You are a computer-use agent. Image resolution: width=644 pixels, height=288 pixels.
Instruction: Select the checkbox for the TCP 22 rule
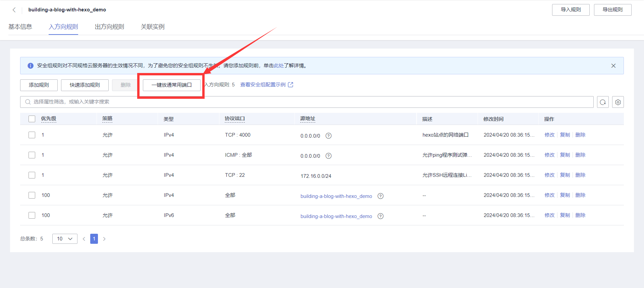pos(32,175)
